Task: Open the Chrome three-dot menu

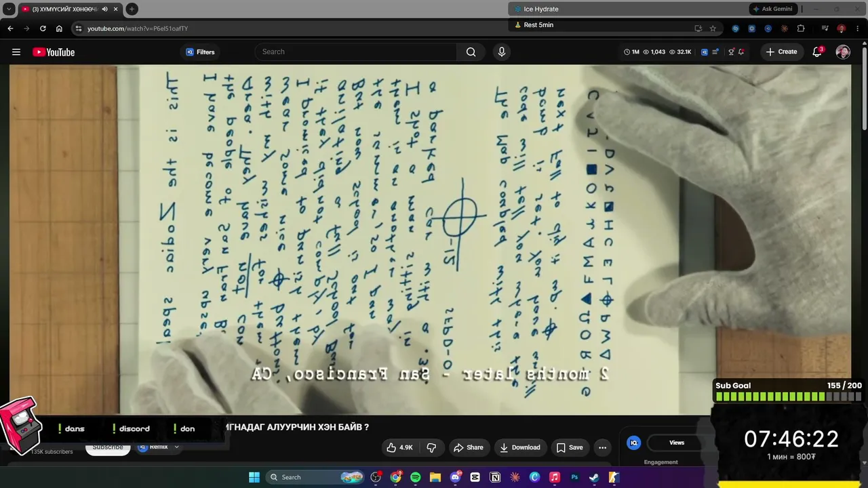Action: pyautogui.click(x=857, y=28)
